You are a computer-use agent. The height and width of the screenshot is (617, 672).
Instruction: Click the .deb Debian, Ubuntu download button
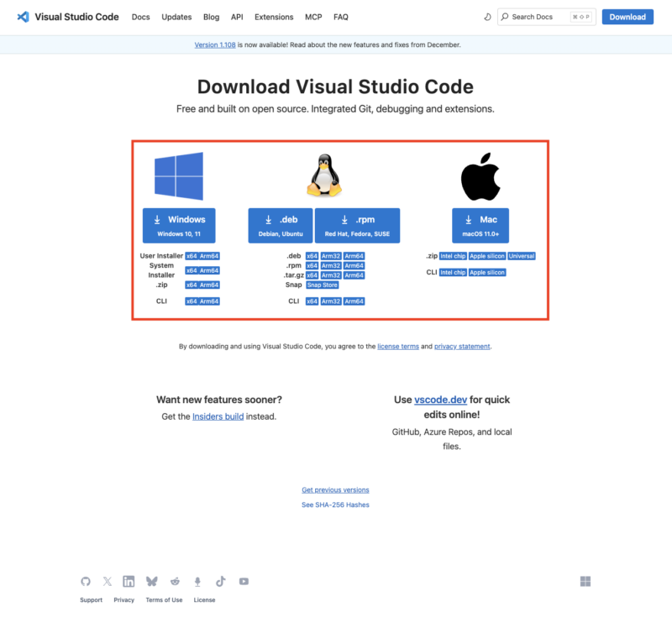pyautogui.click(x=281, y=225)
